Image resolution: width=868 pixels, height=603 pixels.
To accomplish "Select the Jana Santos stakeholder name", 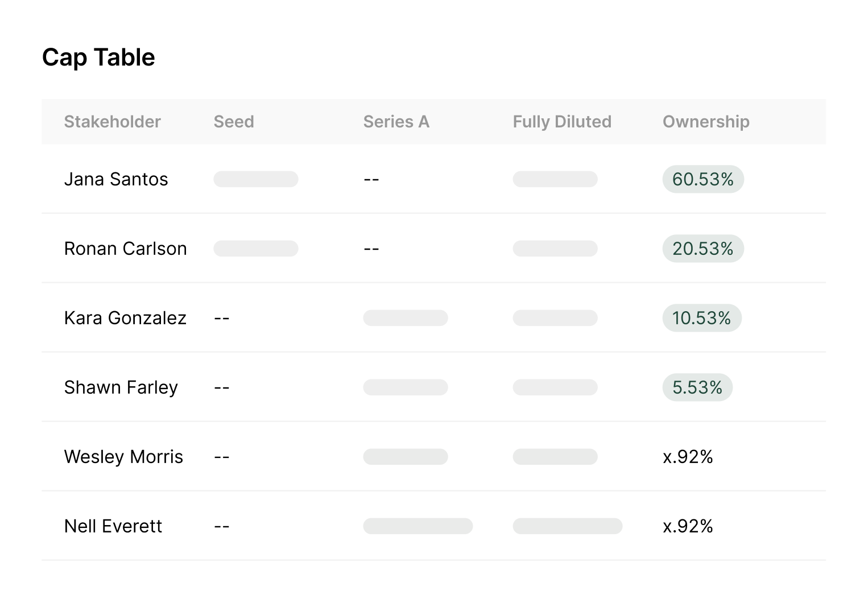I will (116, 179).
